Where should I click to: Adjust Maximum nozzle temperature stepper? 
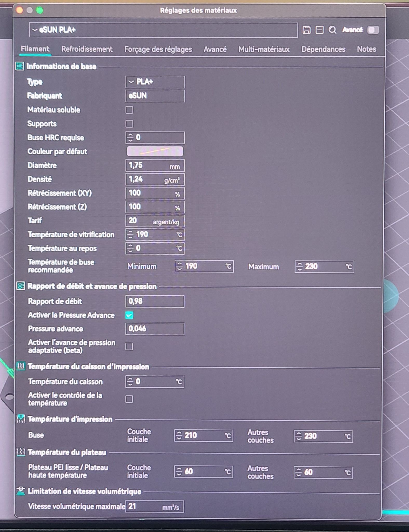click(x=300, y=267)
